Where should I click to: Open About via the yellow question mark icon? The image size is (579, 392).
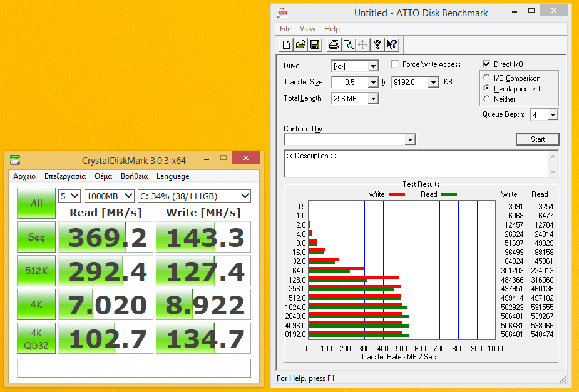point(377,44)
